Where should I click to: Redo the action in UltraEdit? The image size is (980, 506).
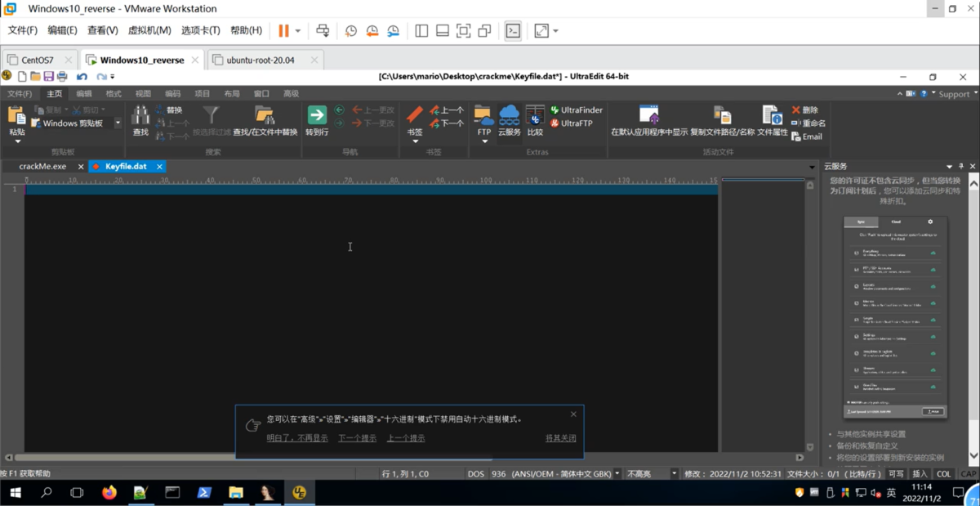(x=101, y=76)
